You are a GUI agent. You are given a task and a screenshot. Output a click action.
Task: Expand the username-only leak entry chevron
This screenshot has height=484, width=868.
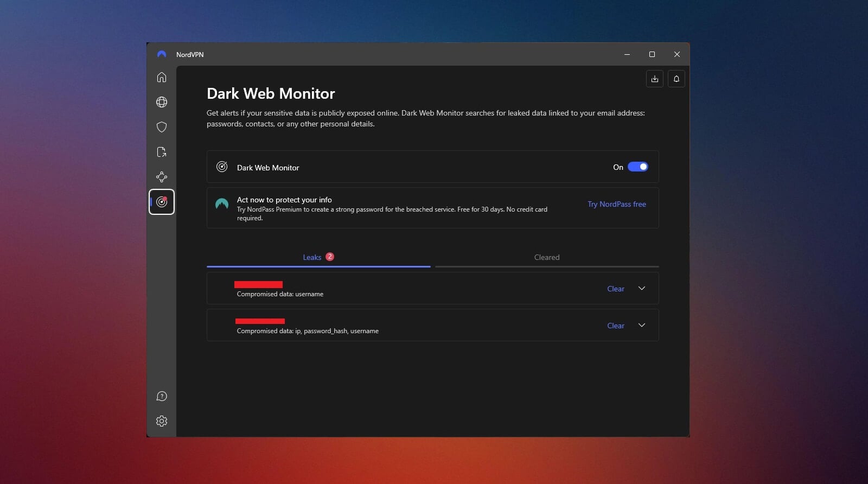[x=642, y=289]
